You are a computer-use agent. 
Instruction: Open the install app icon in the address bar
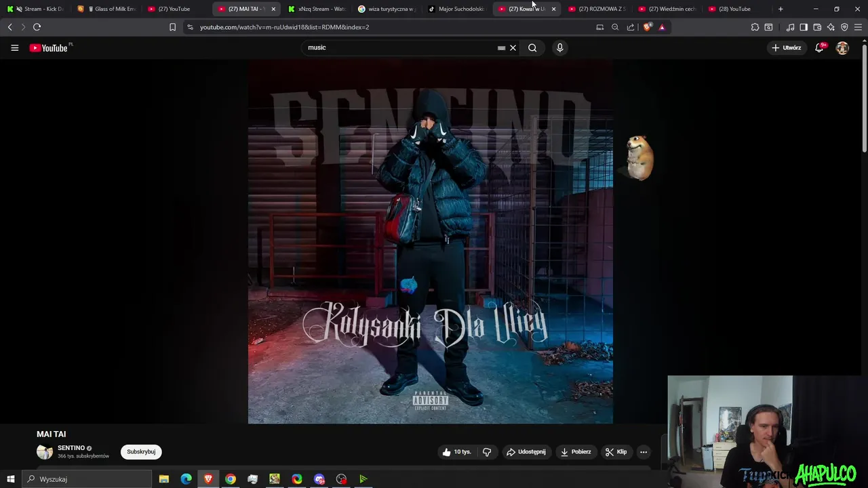(599, 27)
